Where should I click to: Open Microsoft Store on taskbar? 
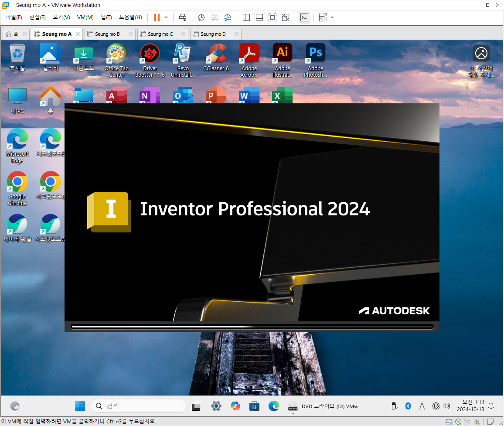(254, 406)
